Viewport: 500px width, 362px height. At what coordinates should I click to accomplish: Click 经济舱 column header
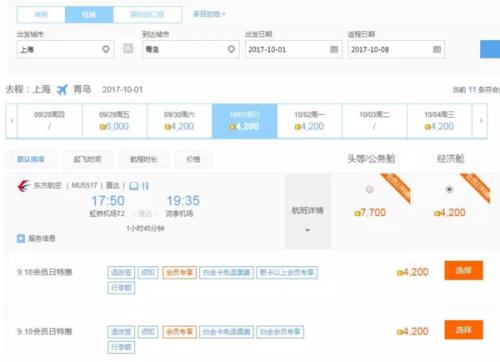click(x=450, y=159)
